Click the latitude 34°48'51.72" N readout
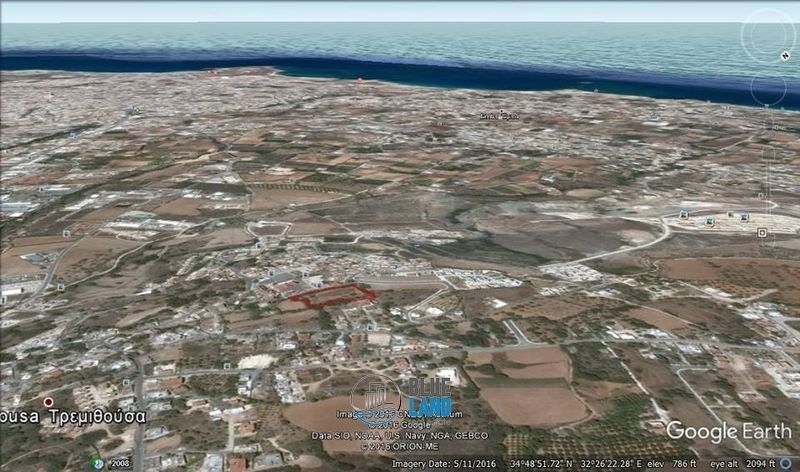The width and height of the screenshot is (800, 472). click(541, 463)
